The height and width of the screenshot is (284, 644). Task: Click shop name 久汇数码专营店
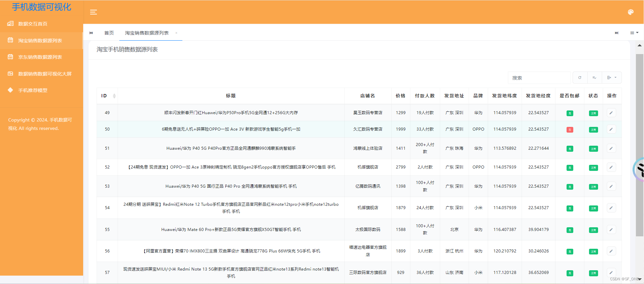pos(368,129)
